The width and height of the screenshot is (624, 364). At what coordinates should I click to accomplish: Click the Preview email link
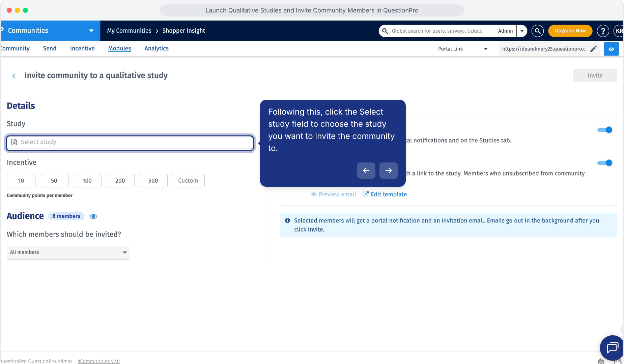[x=333, y=194]
